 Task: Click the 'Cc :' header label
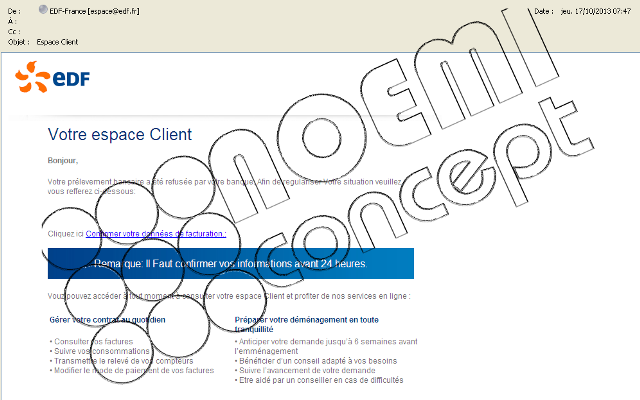tap(14, 31)
